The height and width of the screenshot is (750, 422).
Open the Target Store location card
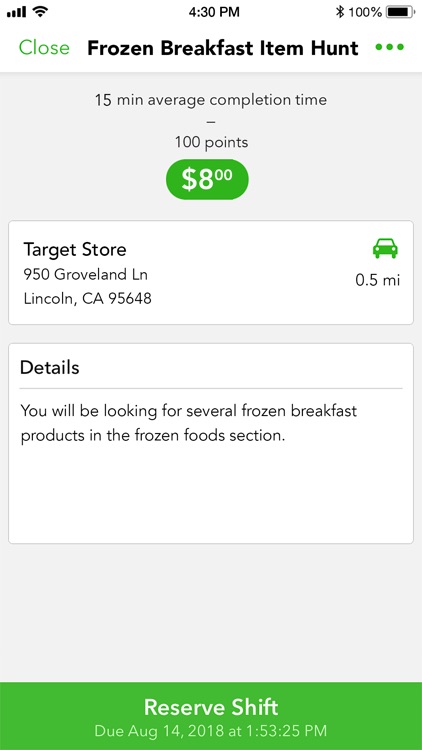tap(211, 273)
